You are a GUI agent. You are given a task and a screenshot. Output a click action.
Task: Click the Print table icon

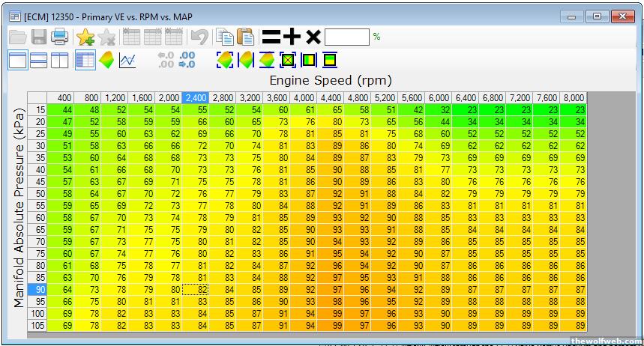(x=60, y=37)
